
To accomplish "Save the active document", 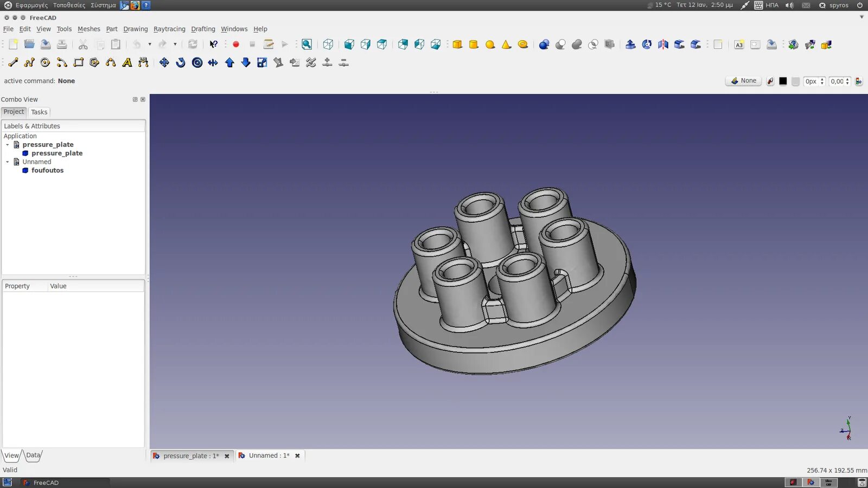I will pos(46,44).
